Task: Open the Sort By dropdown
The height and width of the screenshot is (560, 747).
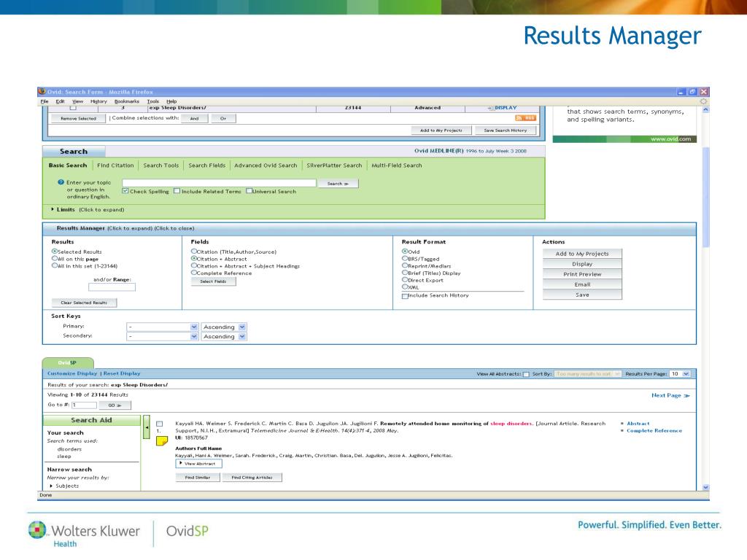Action: (588, 374)
